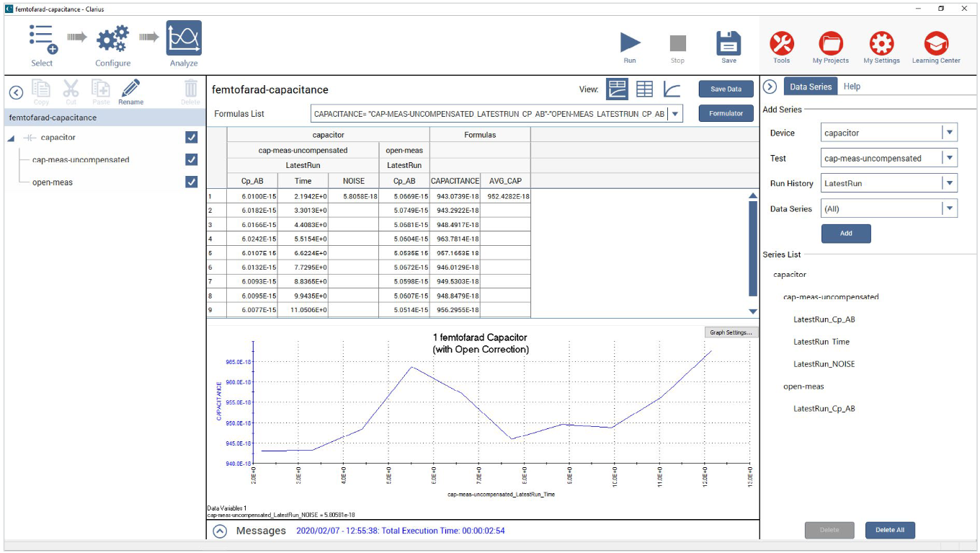The image size is (980, 553).
Task: Open the Run History dropdown
Action: (x=950, y=183)
